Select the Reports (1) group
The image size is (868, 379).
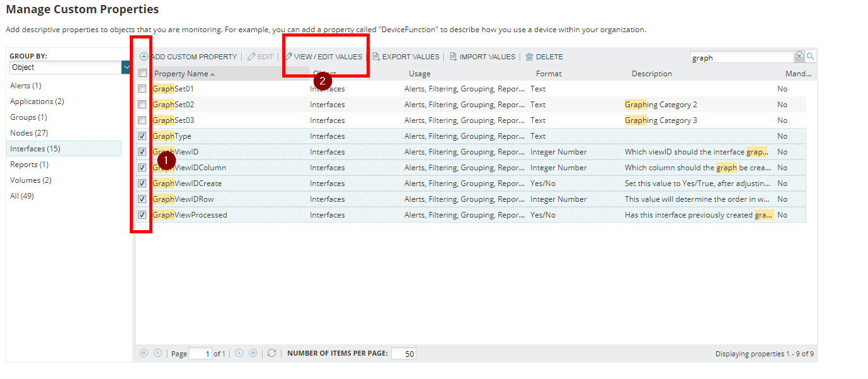(29, 165)
